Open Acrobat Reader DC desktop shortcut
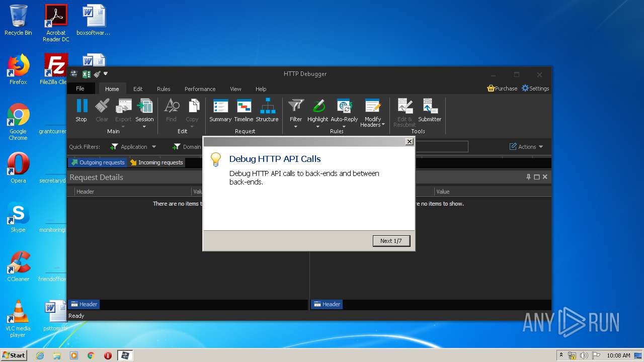The width and height of the screenshot is (644, 362). coord(56,23)
